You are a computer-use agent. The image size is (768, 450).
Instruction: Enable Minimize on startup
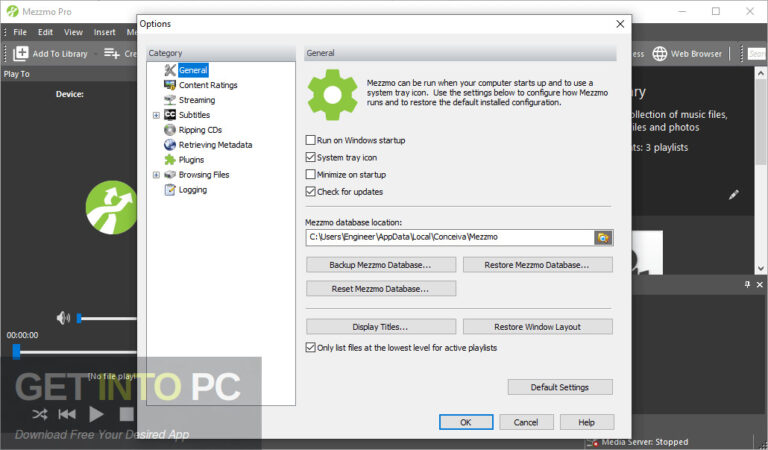pos(311,174)
